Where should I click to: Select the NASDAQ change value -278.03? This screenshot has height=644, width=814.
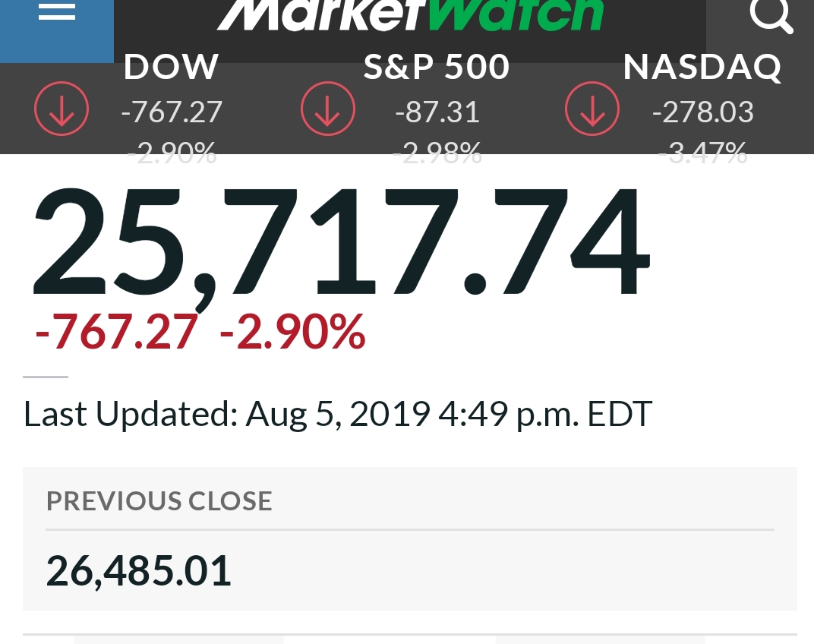point(703,112)
